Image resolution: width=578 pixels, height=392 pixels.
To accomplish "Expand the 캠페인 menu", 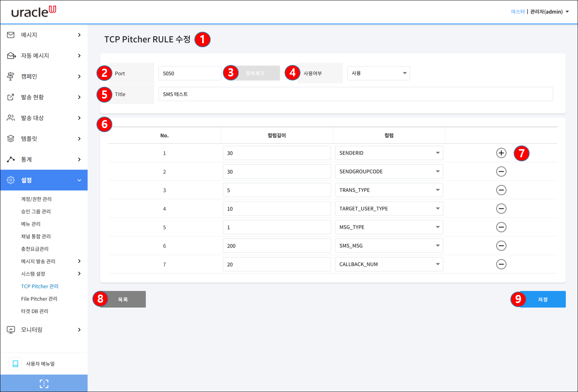I will pos(79,76).
